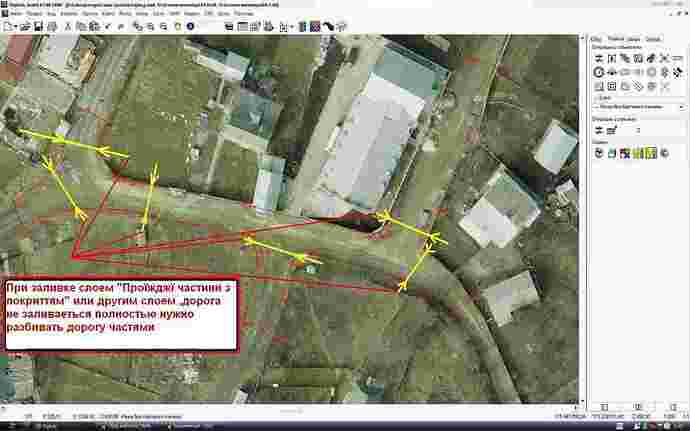Open the Вид menu
This screenshot has height=431, width=690.
pos(51,14)
